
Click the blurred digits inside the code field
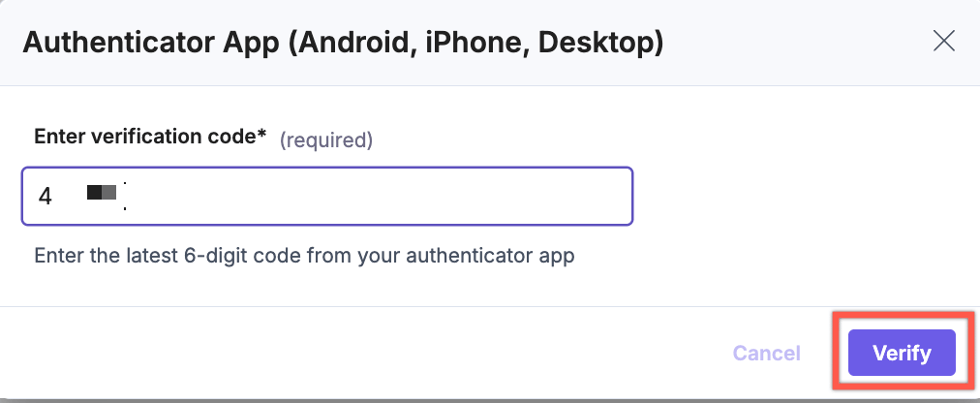[x=102, y=193]
